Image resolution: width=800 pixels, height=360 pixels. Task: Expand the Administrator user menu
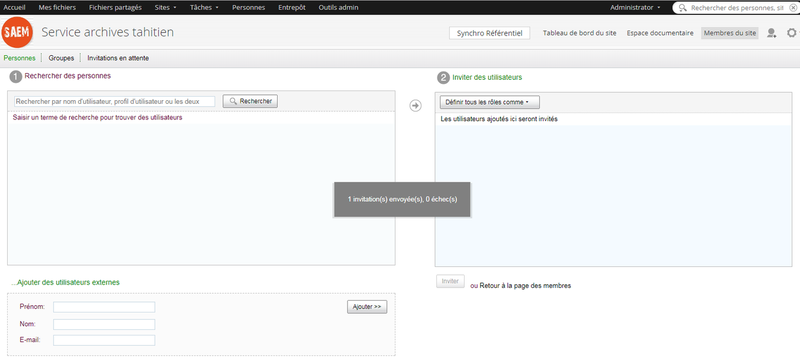coord(635,8)
